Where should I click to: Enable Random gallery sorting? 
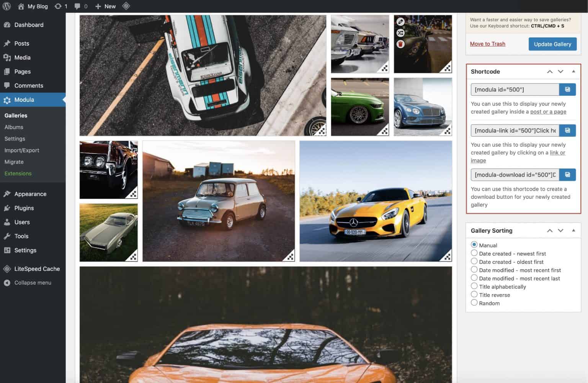point(474,302)
